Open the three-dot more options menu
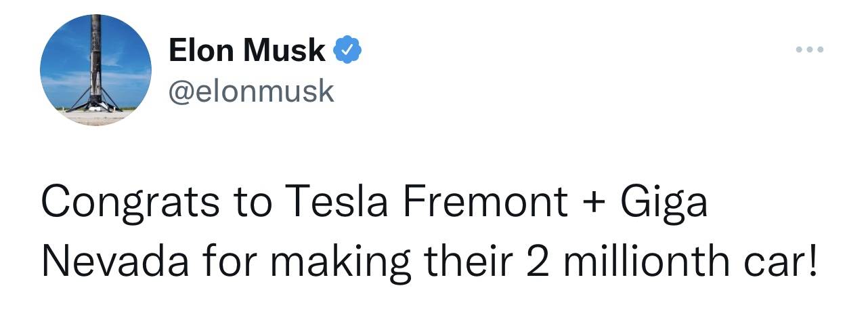Image resolution: width=868 pixels, height=326 pixels. [810, 49]
